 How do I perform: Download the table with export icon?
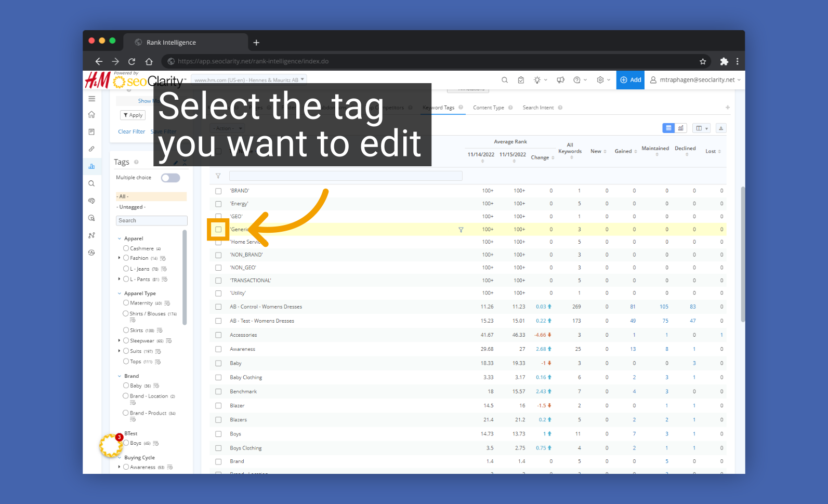coord(721,128)
